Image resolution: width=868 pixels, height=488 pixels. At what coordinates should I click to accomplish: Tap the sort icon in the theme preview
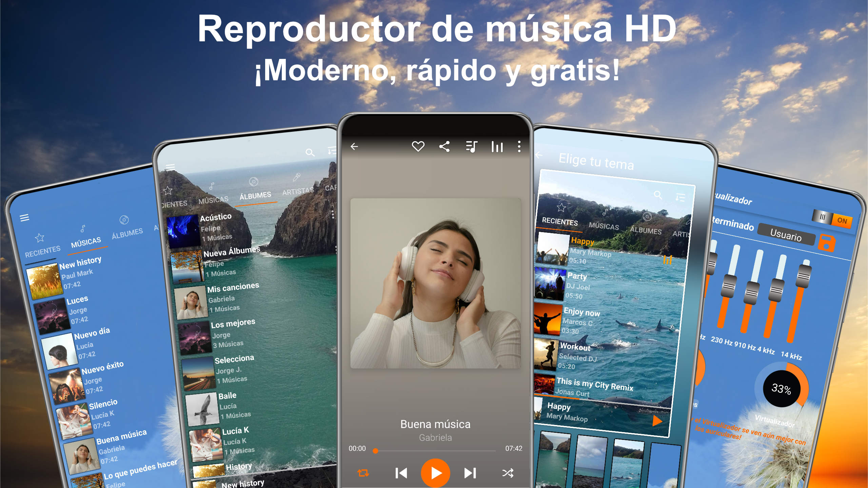point(680,198)
